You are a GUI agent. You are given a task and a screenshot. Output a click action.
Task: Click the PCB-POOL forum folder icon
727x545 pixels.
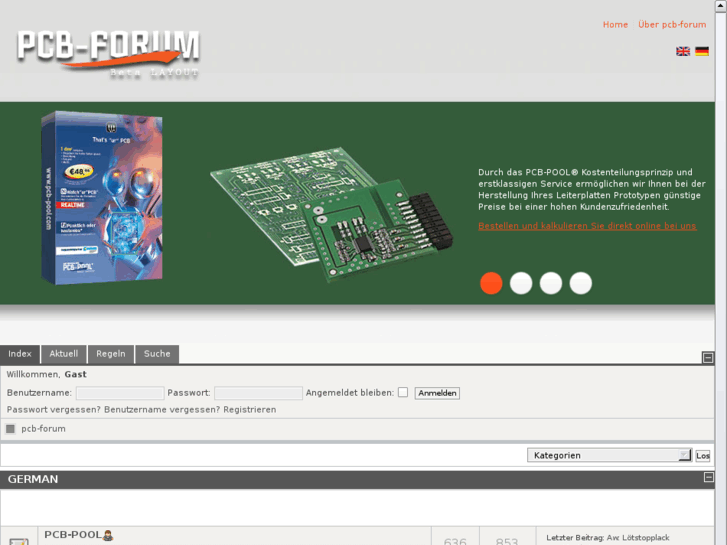pos(19,541)
